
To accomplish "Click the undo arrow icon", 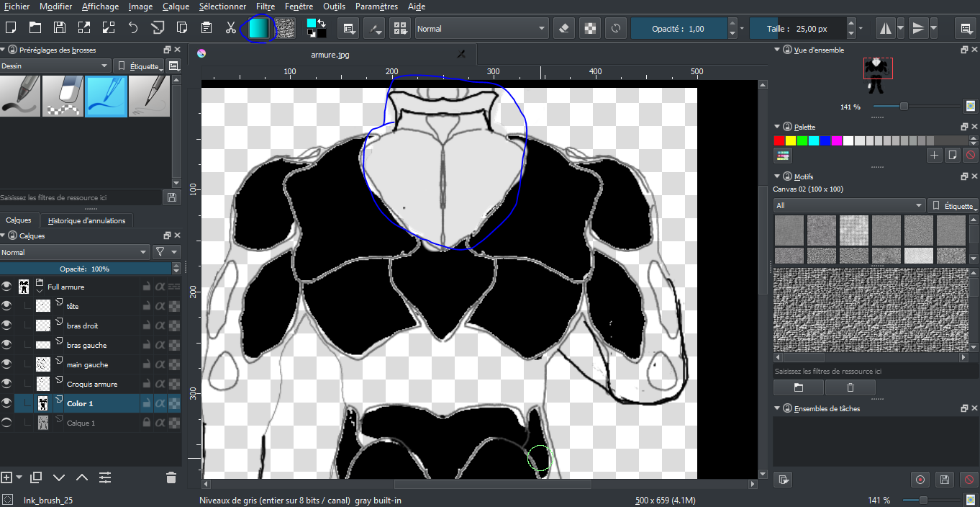I will click(x=133, y=28).
